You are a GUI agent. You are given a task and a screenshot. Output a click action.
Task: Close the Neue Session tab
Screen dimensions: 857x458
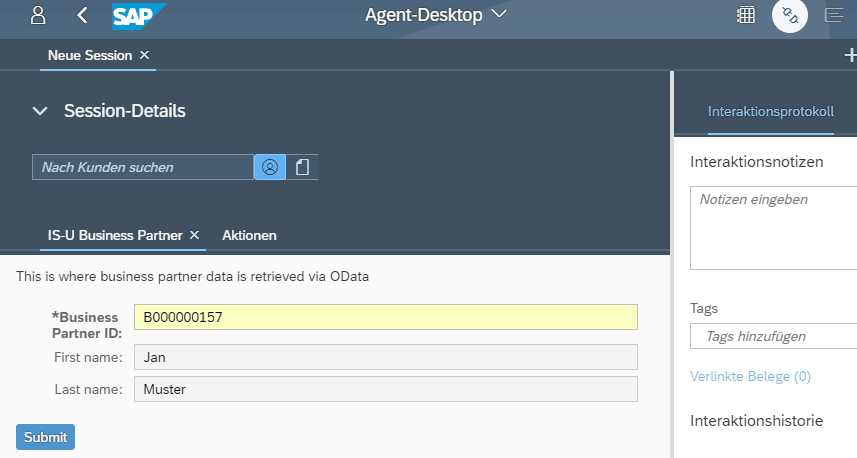[x=144, y=55]
